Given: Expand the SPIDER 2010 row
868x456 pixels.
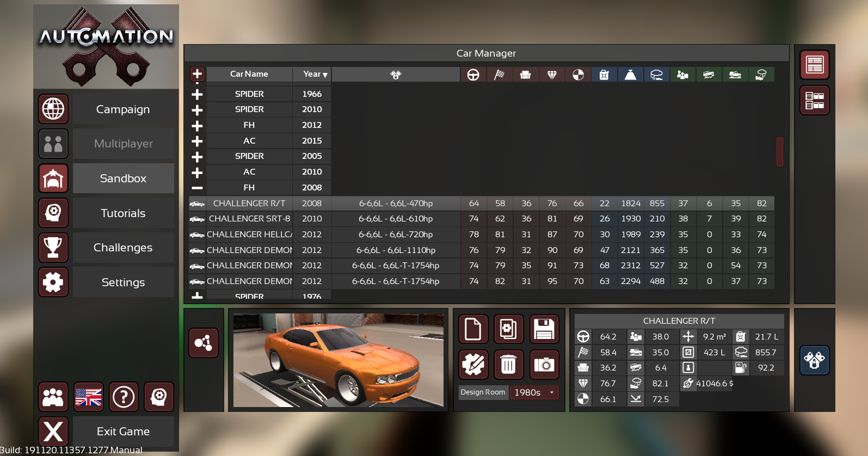Looking at the screenshot, I should point(197,110).
